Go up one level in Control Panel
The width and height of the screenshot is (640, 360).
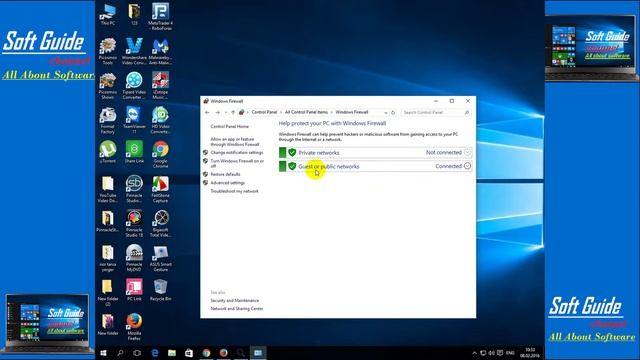pyautogui.click(x=233, y=112)
